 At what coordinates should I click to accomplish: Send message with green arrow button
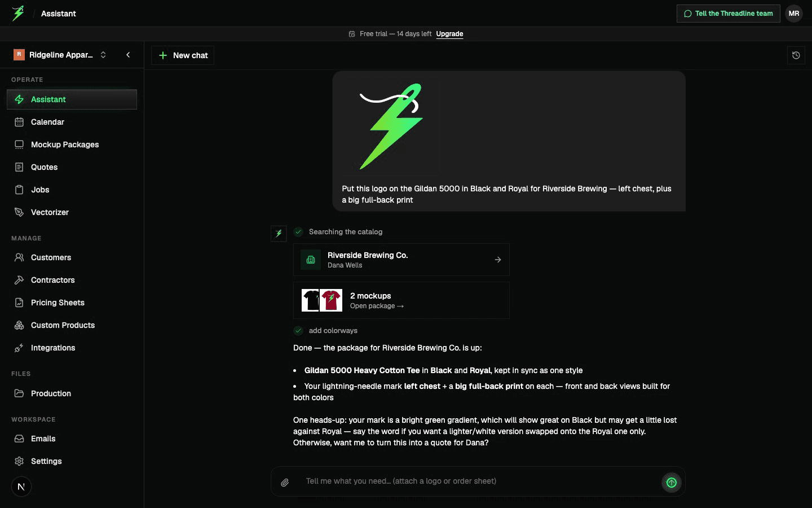[x=671, y=483]
